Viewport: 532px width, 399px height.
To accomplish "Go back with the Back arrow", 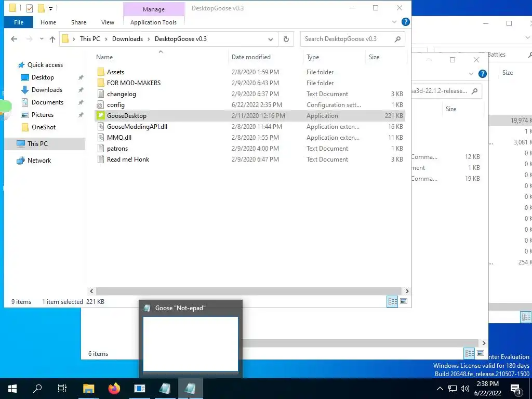I will 14,39.
